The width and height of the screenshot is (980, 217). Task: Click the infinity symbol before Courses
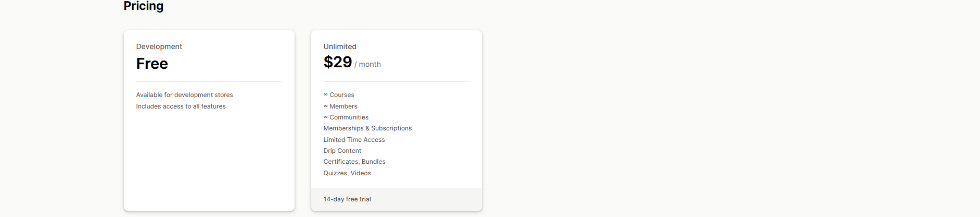coord(326,95)
